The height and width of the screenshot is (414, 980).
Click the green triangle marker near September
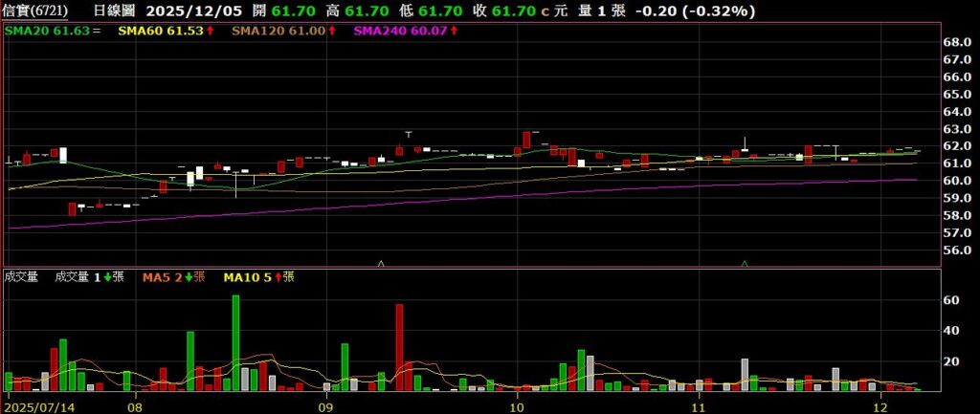(x=381, y=262)
